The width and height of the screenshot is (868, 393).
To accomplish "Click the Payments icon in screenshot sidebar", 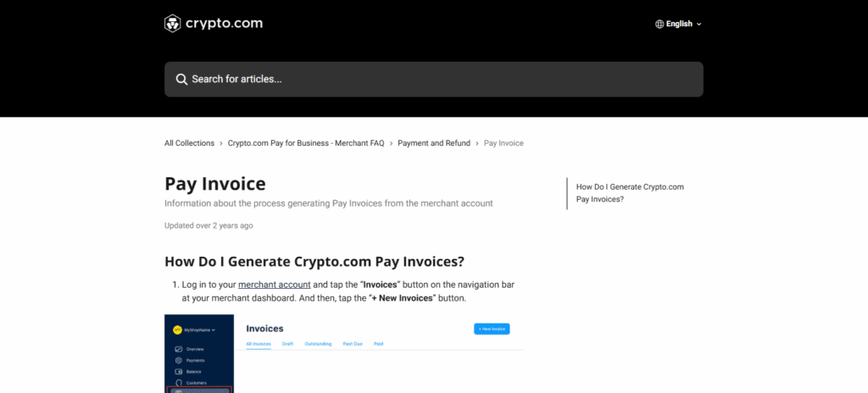I will point(178,360).
